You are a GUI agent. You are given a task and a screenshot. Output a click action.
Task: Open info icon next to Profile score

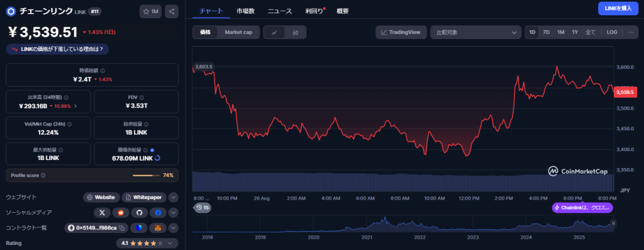(43, 175)
